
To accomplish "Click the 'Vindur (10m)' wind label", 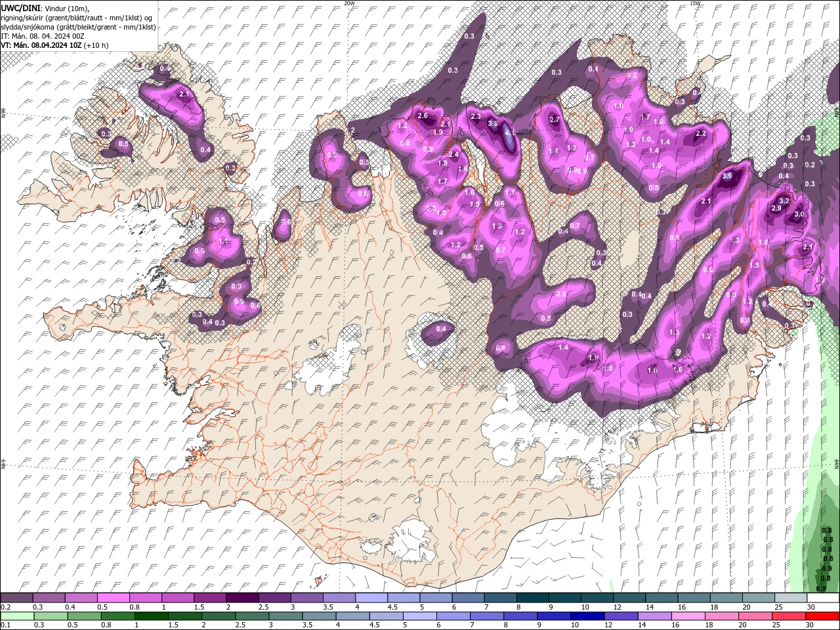I will click(x=66, y=7).
